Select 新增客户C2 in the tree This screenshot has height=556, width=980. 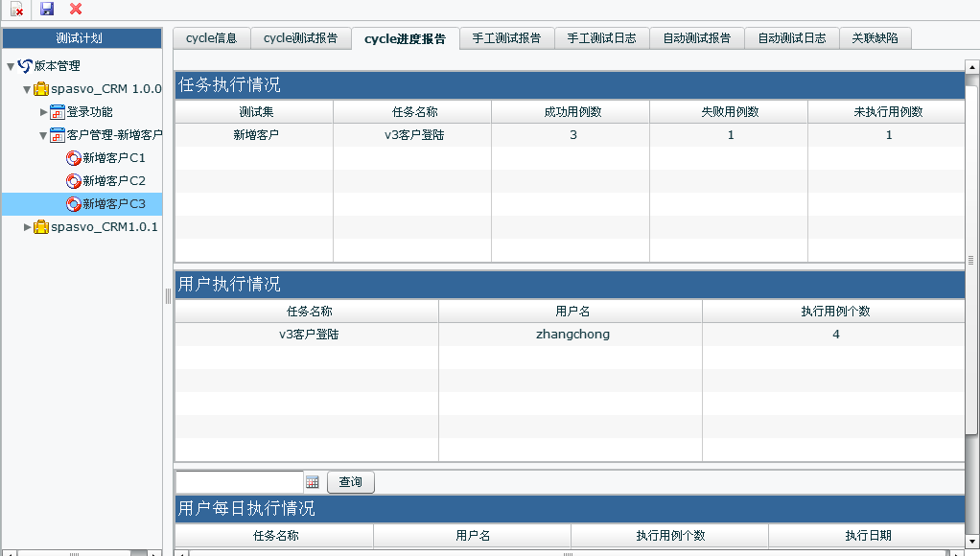click(113, 181)
